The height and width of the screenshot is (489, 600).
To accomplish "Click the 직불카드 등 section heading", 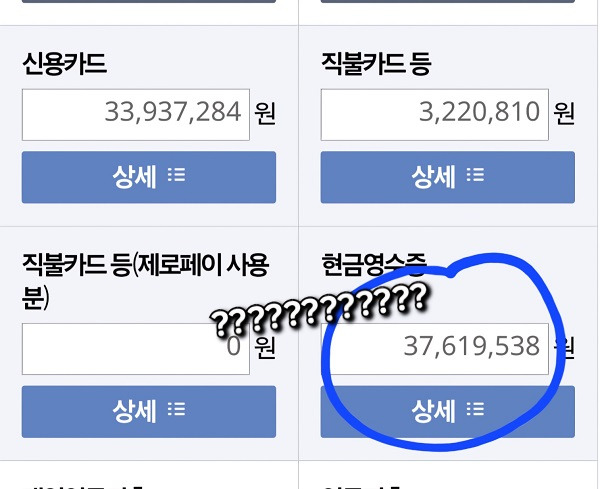I will pyautogui.click(x=377, y=64).
